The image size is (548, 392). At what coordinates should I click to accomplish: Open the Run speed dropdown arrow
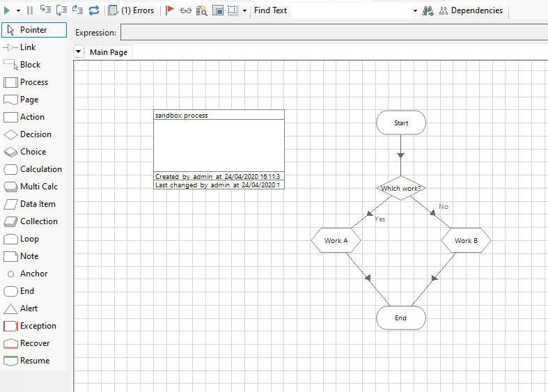pos(19,10)
